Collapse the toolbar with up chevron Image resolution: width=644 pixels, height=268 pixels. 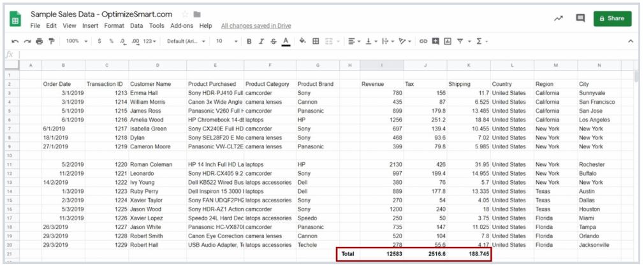pos(631,41)
